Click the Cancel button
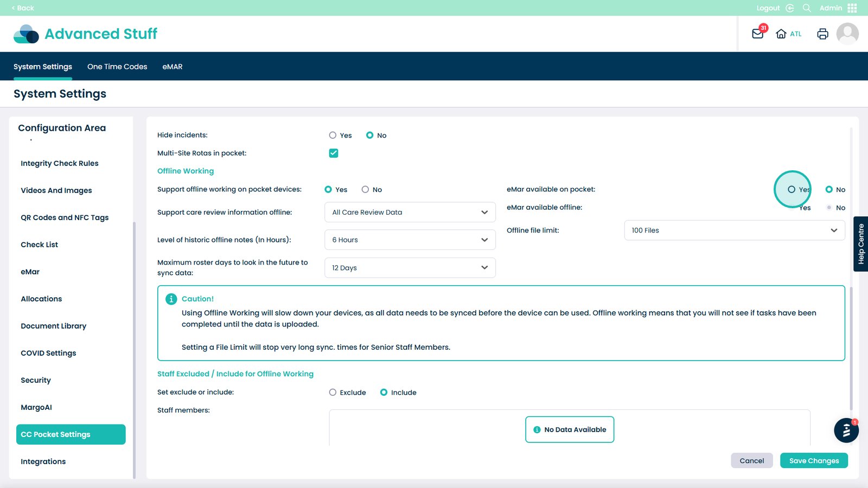868x488 pixels. pos(751,461)
